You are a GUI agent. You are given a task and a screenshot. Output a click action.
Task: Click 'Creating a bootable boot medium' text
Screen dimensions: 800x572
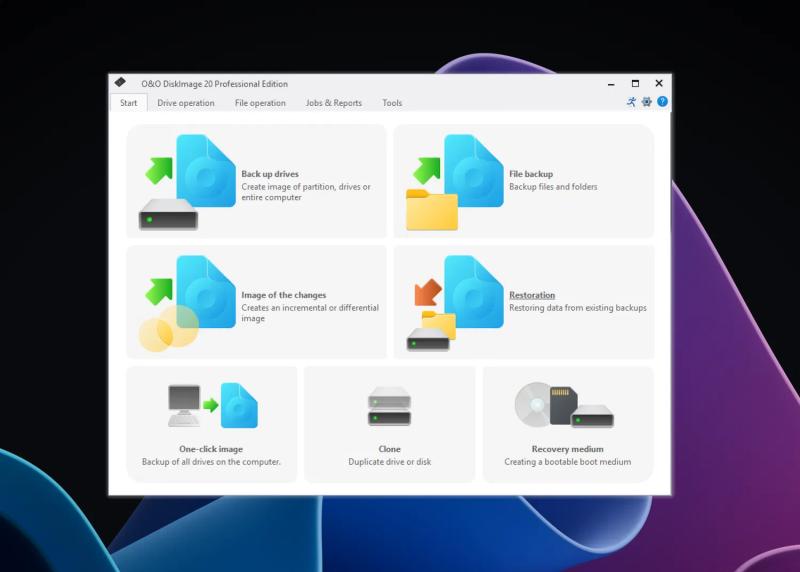tap(567, 462)
